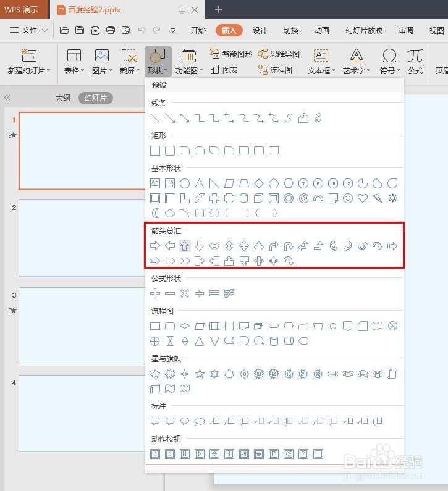Expand the 截屏 screenshot dropdown
Viewport: 448px width, 491px height.
pyautogui.click(x=129, y=62)
